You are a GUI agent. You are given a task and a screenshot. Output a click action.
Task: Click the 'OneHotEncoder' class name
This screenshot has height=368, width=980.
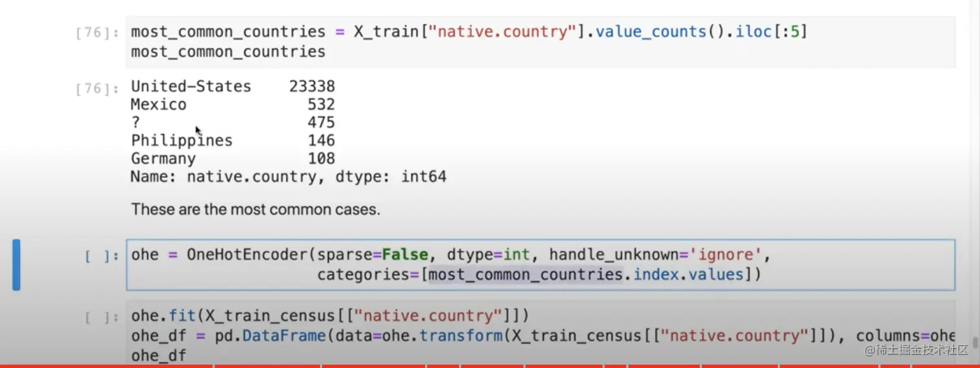click(x=247, y=254)
